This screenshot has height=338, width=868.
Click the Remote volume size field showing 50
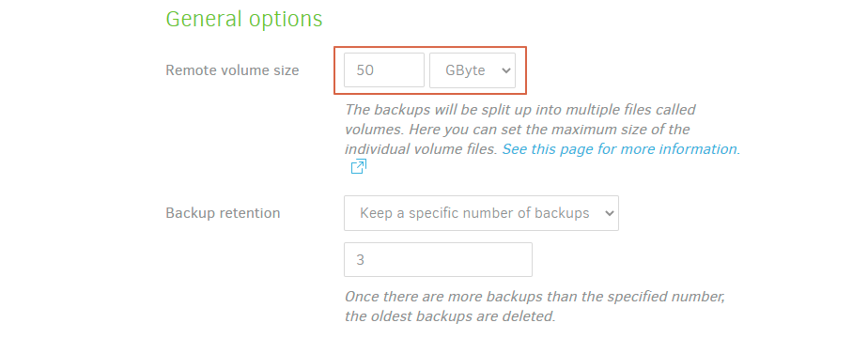383,70
